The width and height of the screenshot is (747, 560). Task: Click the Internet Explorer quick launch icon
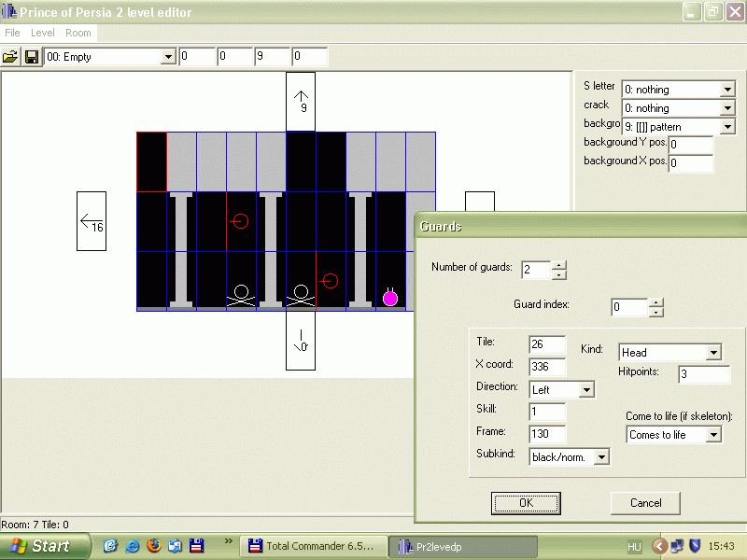(x=133, y=545)
